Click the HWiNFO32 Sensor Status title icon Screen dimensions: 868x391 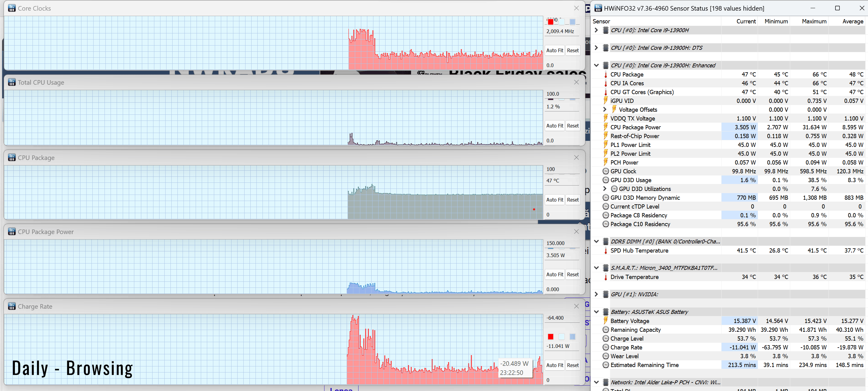pos(598,8)
